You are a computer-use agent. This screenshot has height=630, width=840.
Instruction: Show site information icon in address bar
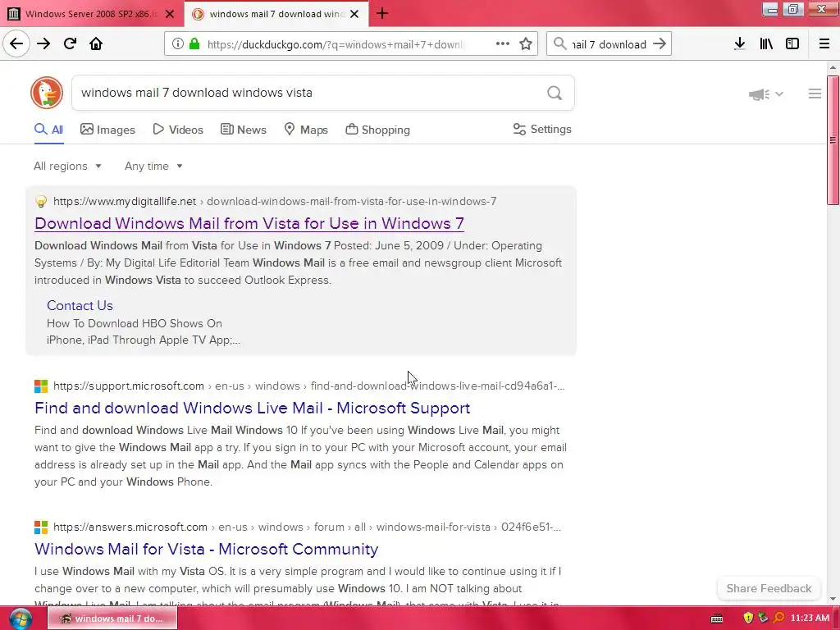(178, 44)
